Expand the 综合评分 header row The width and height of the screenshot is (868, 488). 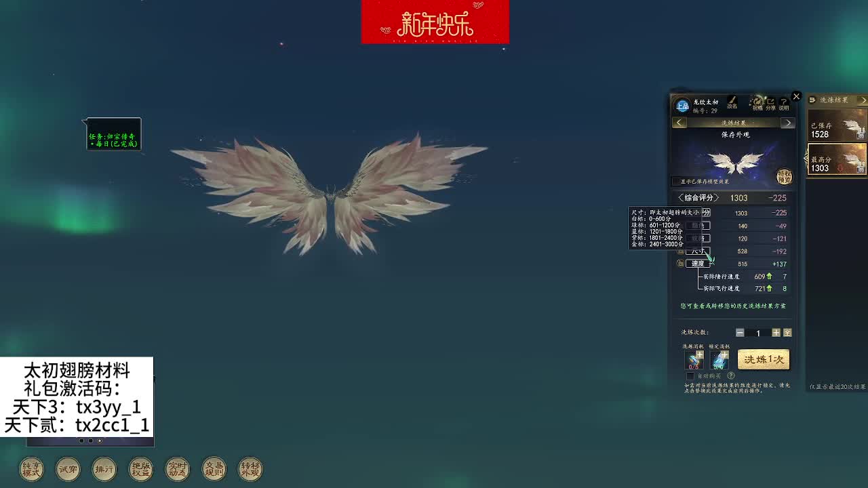click(732, 198)
